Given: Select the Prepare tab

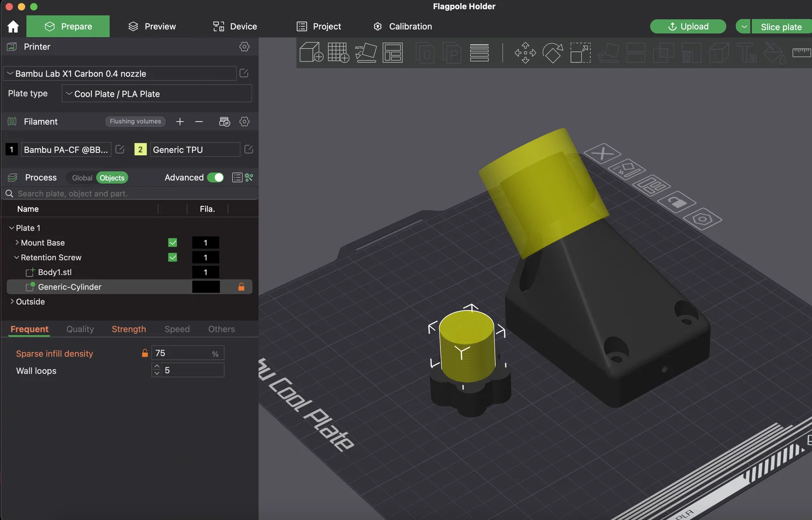Looking at the screenshot, I should 68,26.
